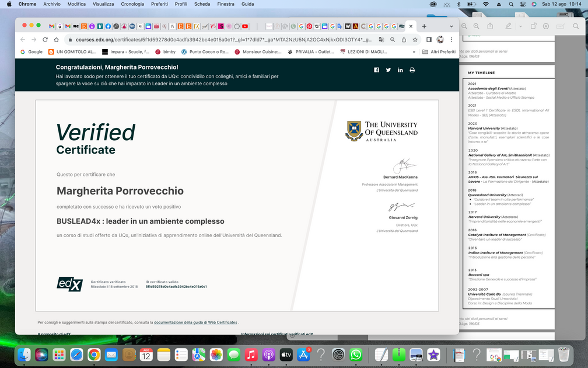Open bimby bookmark

166,52
